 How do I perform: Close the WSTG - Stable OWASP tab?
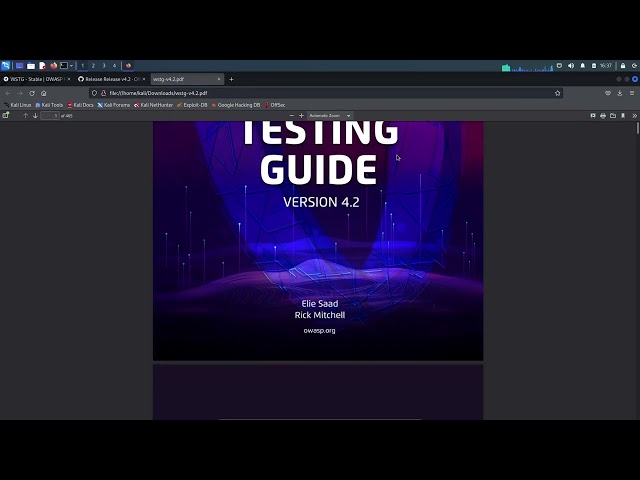click(69, 79)
